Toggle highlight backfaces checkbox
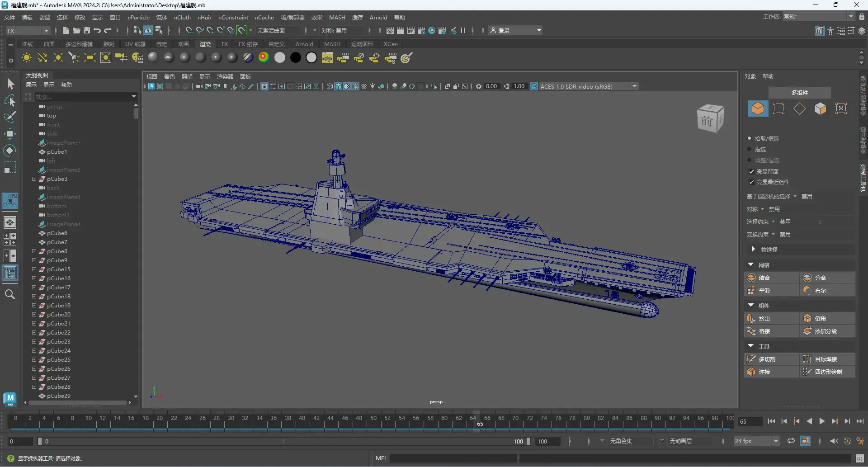Screen dimensions: 868x467 pos(751,171)
